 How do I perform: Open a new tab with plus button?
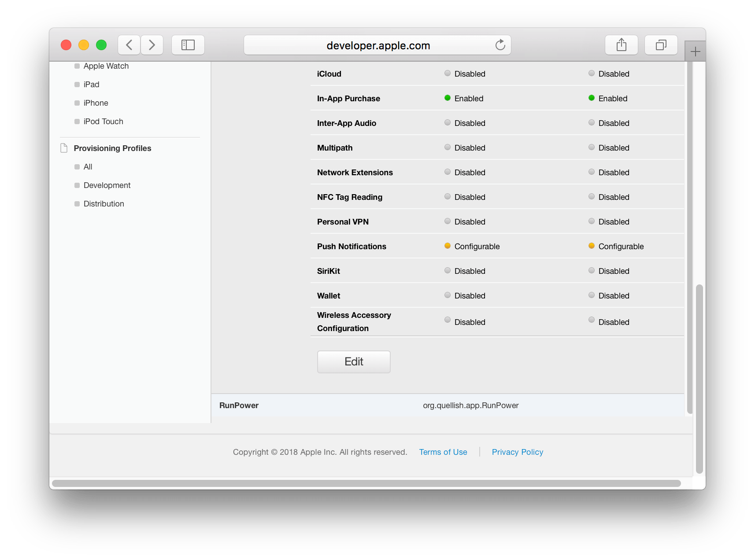(696, 52)
